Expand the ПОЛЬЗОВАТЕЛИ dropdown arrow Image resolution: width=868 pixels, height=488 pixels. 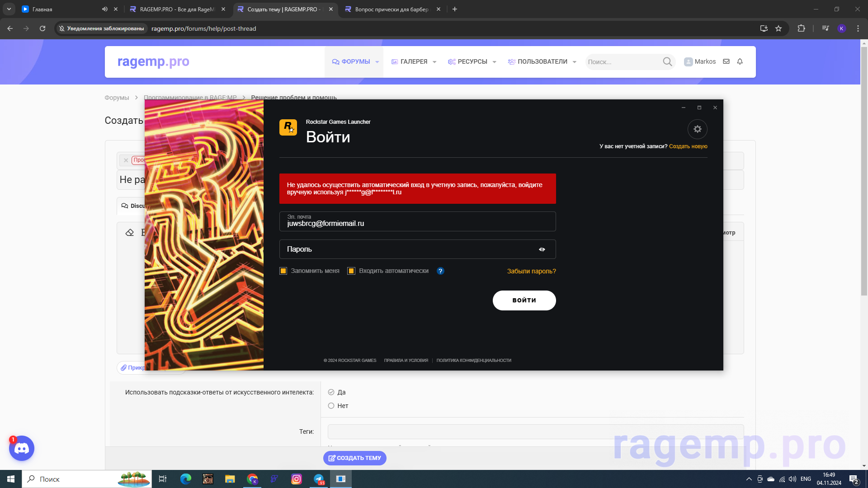575,62
